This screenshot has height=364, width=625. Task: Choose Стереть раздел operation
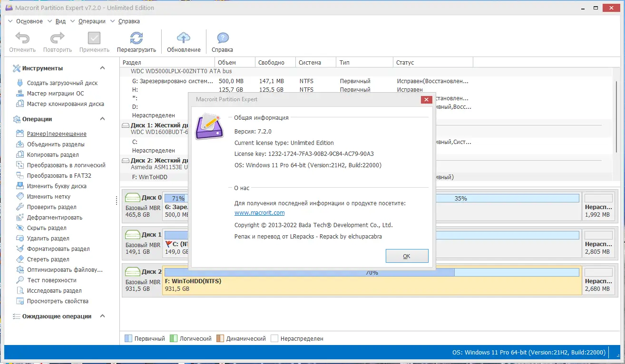point(48,259)
